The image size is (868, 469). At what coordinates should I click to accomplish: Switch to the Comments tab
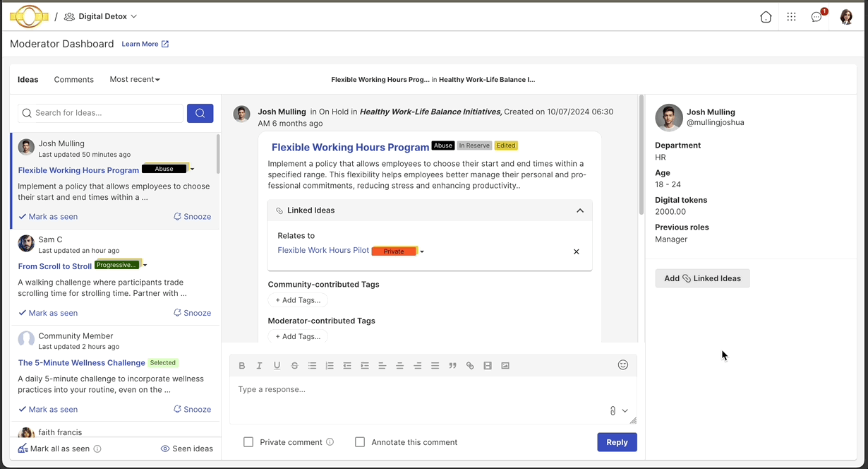pos(73,79)
